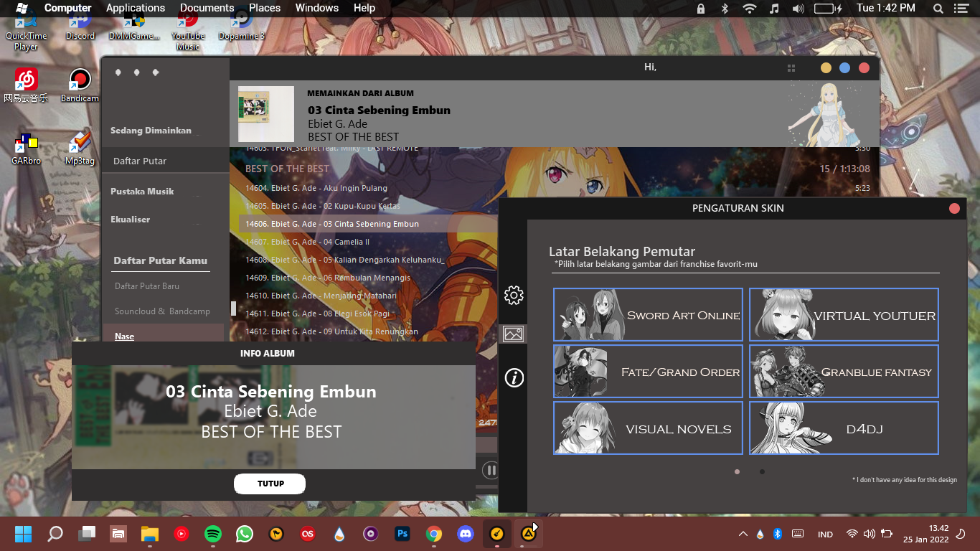Open Souncloud & Bandcamp playlist

(x=162, y=311)
